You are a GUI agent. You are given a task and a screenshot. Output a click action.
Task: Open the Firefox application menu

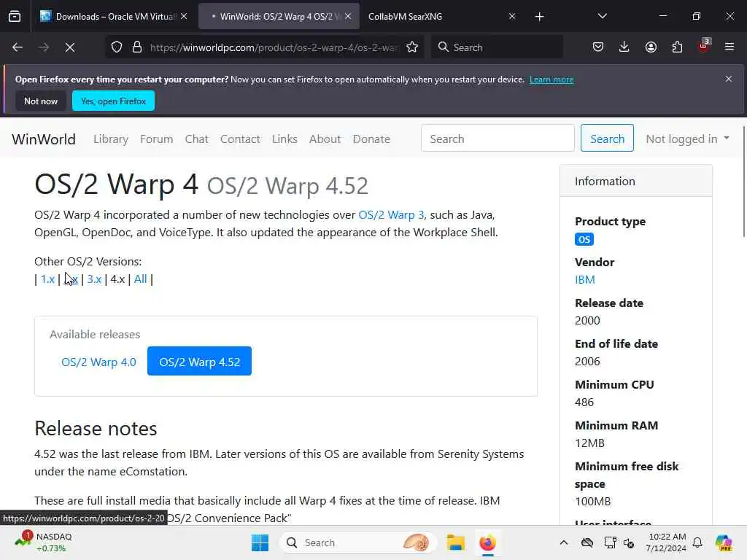[x=729, y=47]
